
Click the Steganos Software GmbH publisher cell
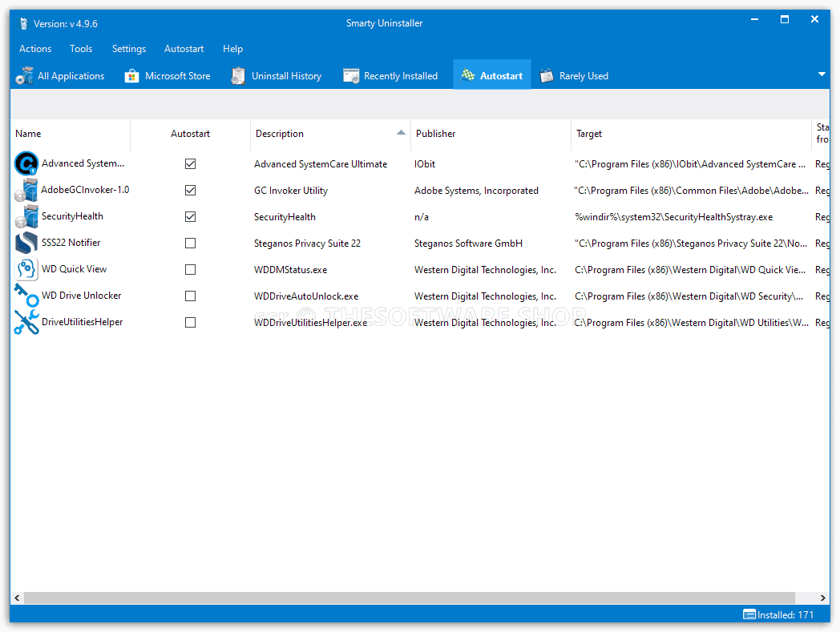click(x=468, y=244)
